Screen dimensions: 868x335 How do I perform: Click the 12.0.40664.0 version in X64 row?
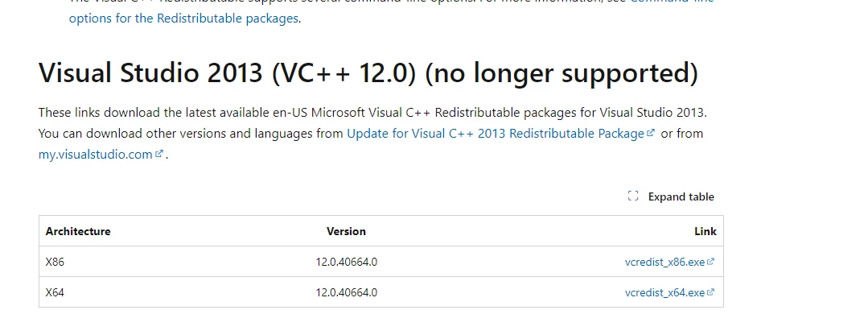(347, 292)
